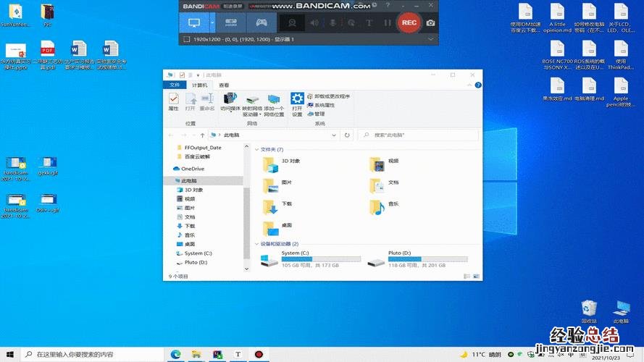Switch to large icons view layout
The width and height of the screenshot is (644, 362).
(x=477, y=277)
